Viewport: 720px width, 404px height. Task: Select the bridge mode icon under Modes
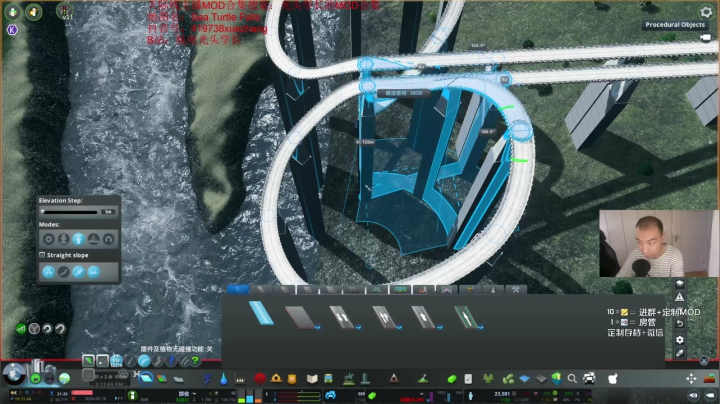pyautogui.click(x=93, y=239)
